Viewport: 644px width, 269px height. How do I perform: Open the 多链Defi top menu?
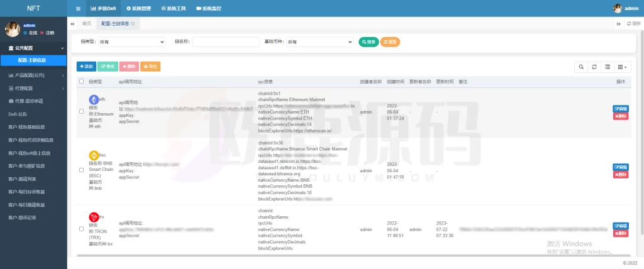tap(103, 8)
